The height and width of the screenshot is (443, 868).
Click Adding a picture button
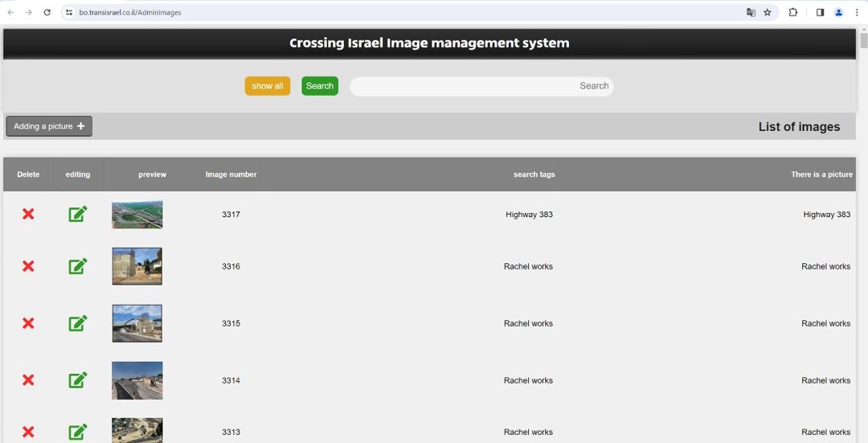click(x=49, y=126)
